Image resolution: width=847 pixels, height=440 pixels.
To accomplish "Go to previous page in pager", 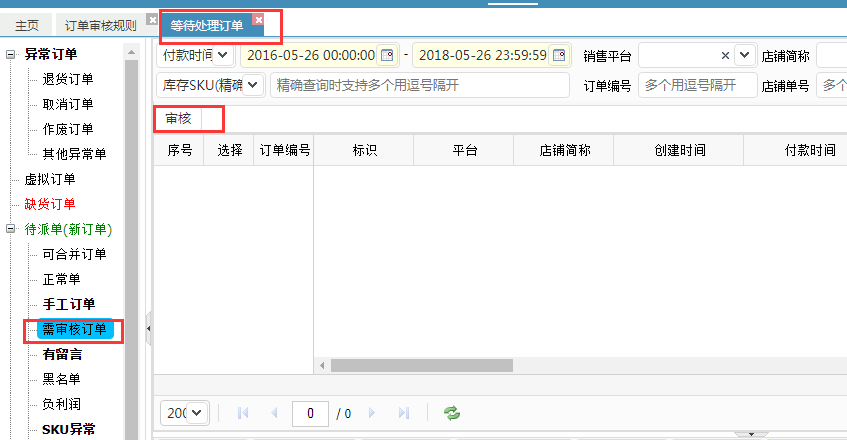I will click(274, 414).
